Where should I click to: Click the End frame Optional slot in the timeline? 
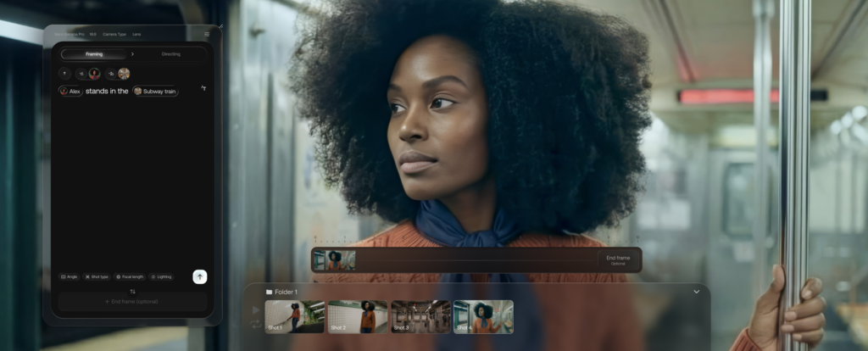click(618, 260)
